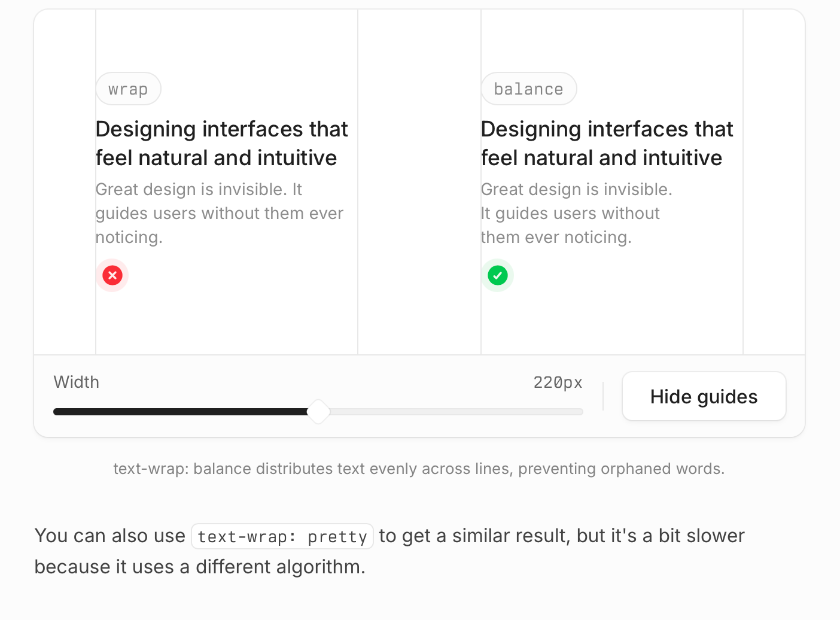Click the balance paragraph starting "Great design"
Image resolution: width=840 pixels, height=620 pixels.
pos(576,214)
